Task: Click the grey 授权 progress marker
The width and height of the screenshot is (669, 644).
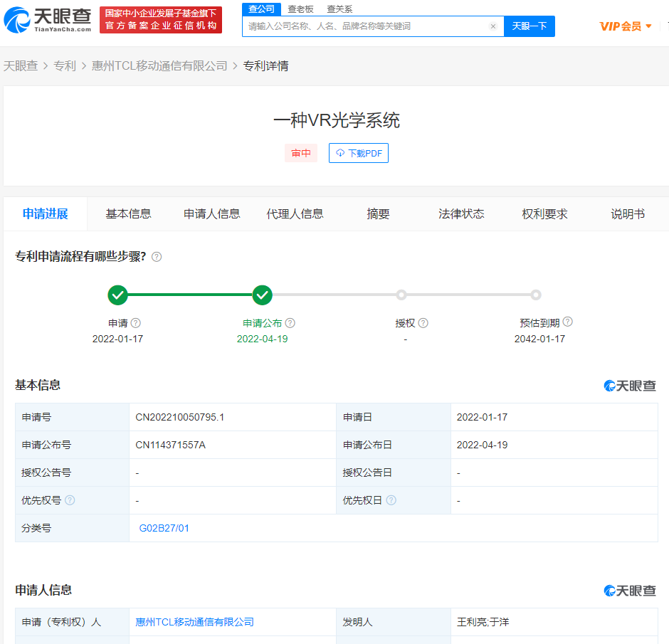Action: tap(401, 295)
